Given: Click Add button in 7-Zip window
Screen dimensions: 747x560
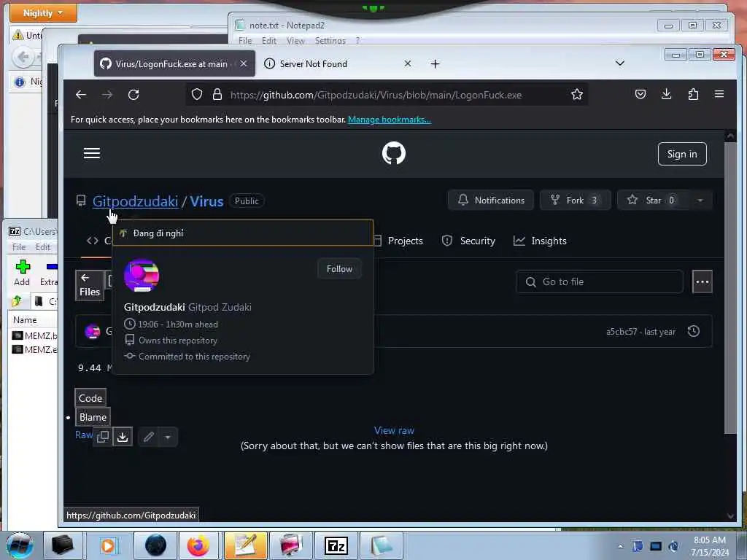Looking at the screenshot, I should [22, 273].
